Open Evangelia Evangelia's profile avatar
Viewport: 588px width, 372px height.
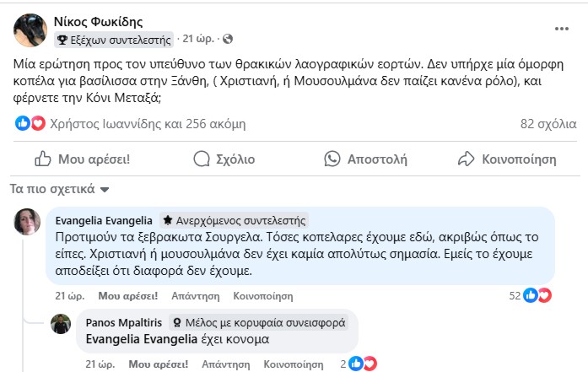[x=28, y=223]
